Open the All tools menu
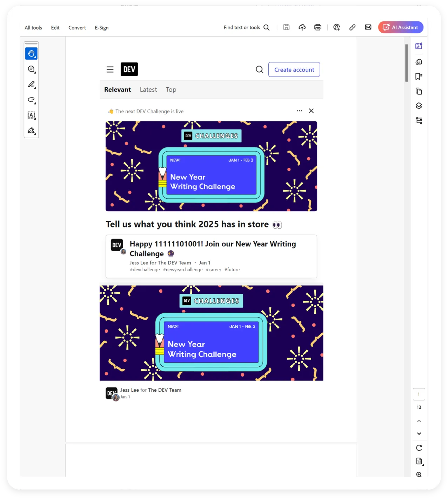 pyautogui.click(x=33, y=28)
